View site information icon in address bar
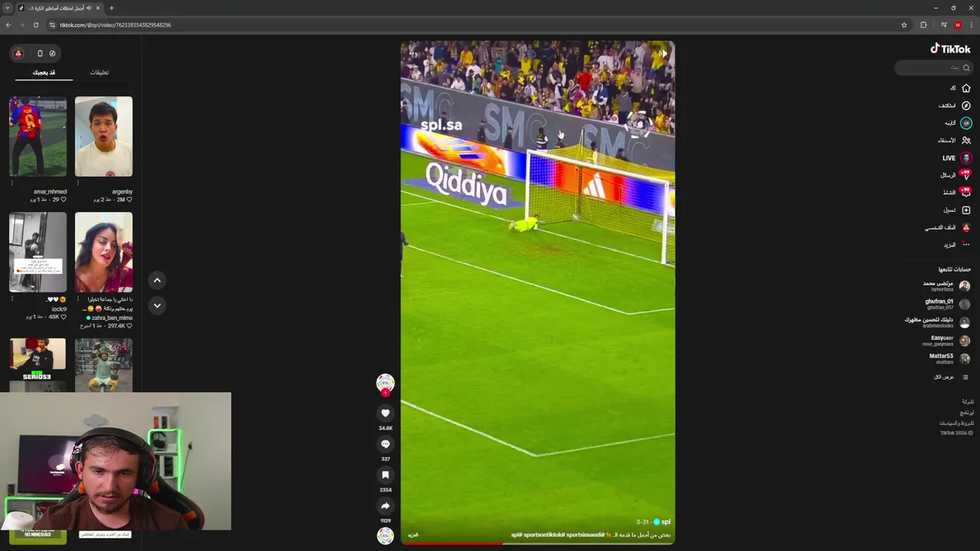The height and width of the screenshot is (551, 980). tap(52, 24)
